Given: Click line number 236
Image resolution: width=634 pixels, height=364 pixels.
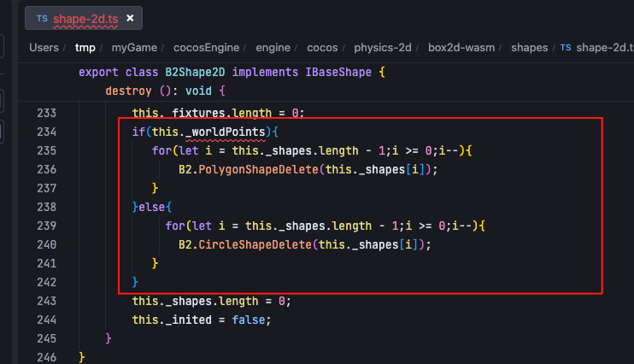Looking at the screenshot, I should click(46, 169).
